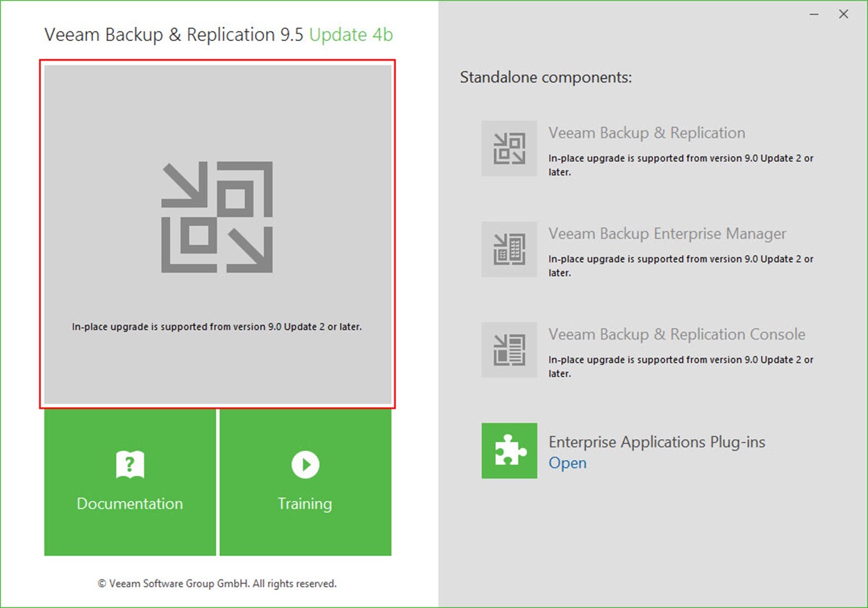Click the Documentation book icon
This screenshot has width=868, height=608.
coord(130,465)
